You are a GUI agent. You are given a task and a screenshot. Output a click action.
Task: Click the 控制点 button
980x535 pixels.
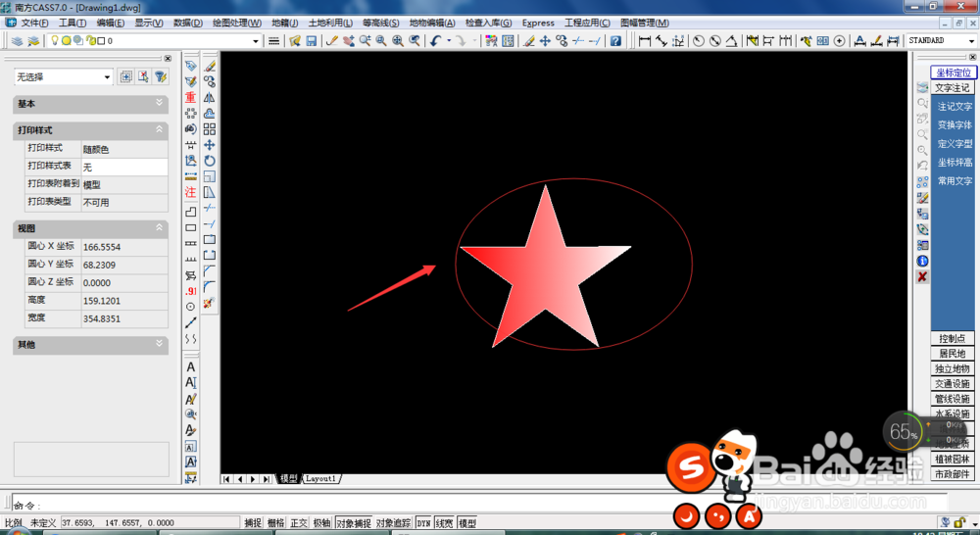coord(953,338)
